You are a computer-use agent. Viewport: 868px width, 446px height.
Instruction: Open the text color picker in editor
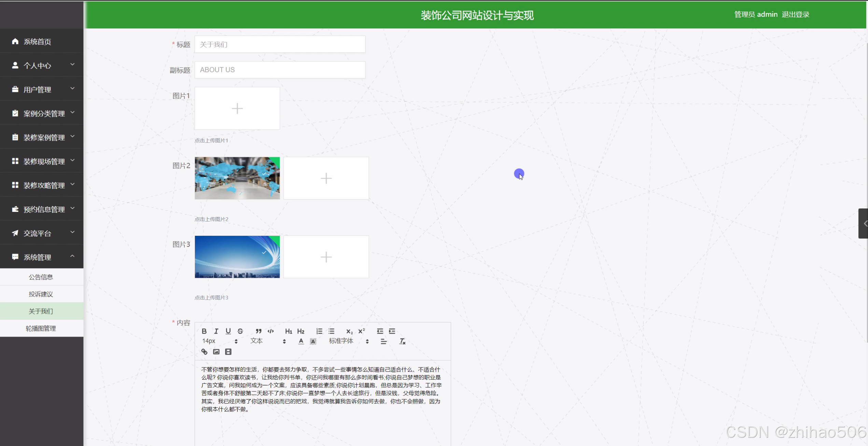[x=301, y=341]
